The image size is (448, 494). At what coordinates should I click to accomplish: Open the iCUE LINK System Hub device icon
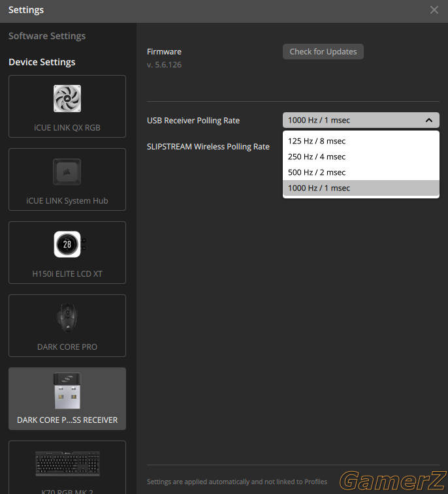coord(67,172)
